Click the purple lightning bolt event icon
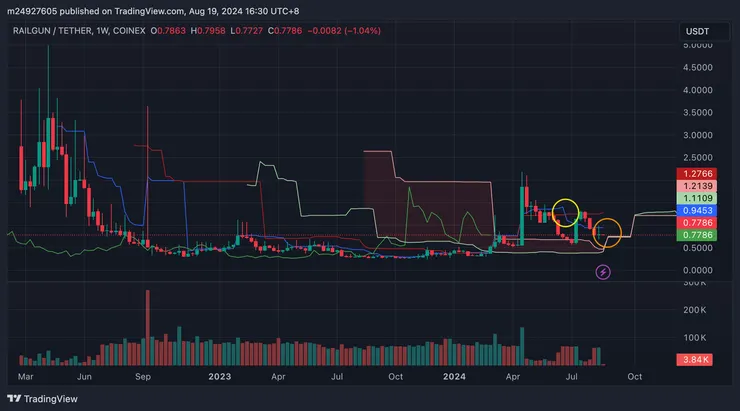Image resolution: width=740 pixels, height=411 pixels. [x=603, y=272]
